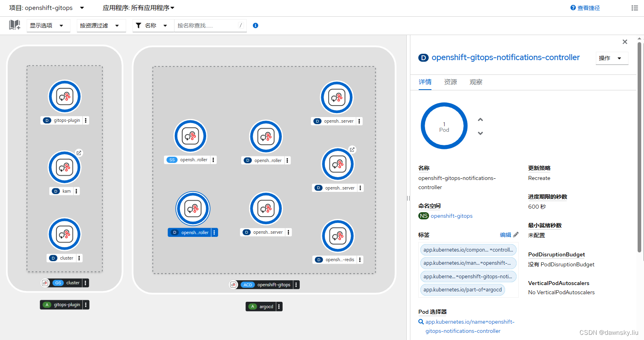Open kebab menu of GS cluster group
This screenshot has height=340, width=644.
(x=86, y=283)
